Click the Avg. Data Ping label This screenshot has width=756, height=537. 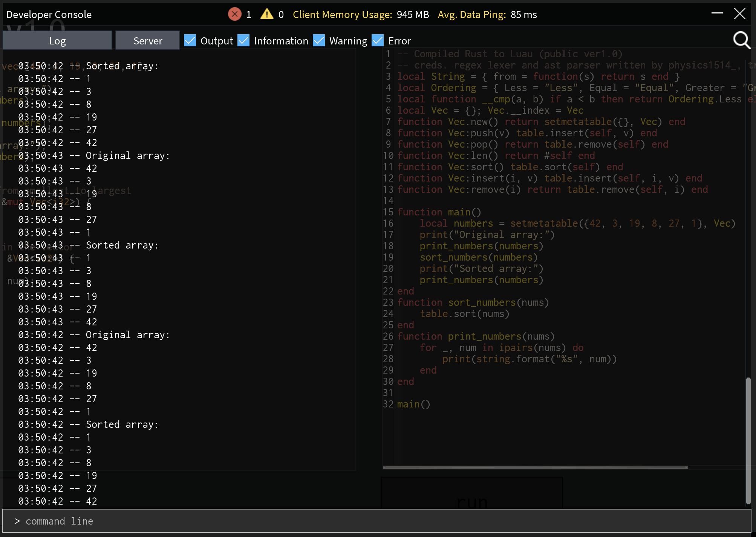click(x=471, y=15)
